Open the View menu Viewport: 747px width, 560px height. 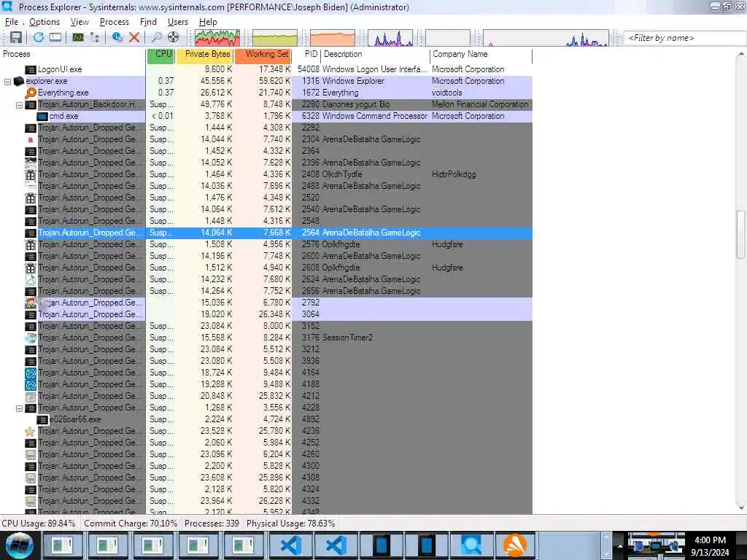[x=80, y=22]
